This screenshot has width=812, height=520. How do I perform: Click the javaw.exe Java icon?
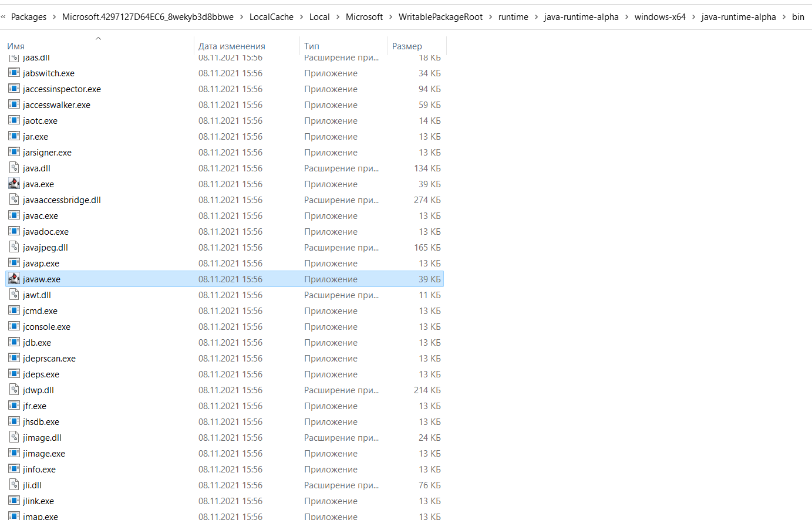point(14,279)
